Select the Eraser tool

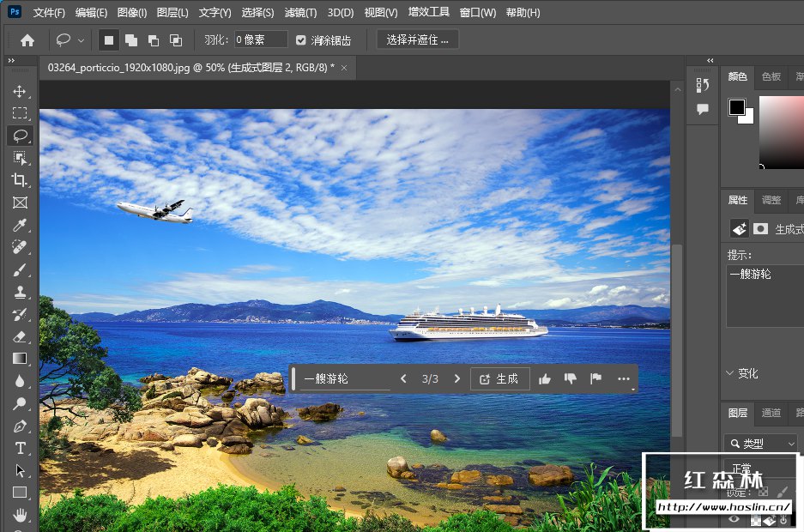(x=20, y=336)
